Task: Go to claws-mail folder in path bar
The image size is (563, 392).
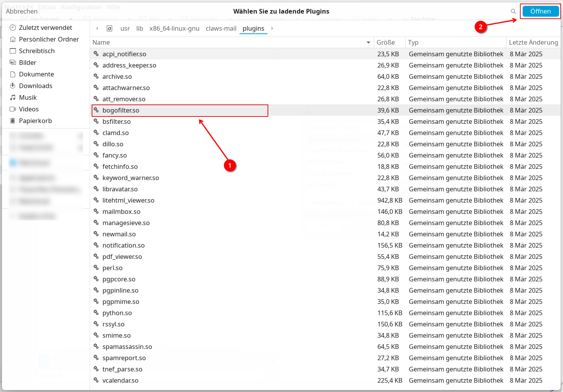Action: tap(221, 28)
